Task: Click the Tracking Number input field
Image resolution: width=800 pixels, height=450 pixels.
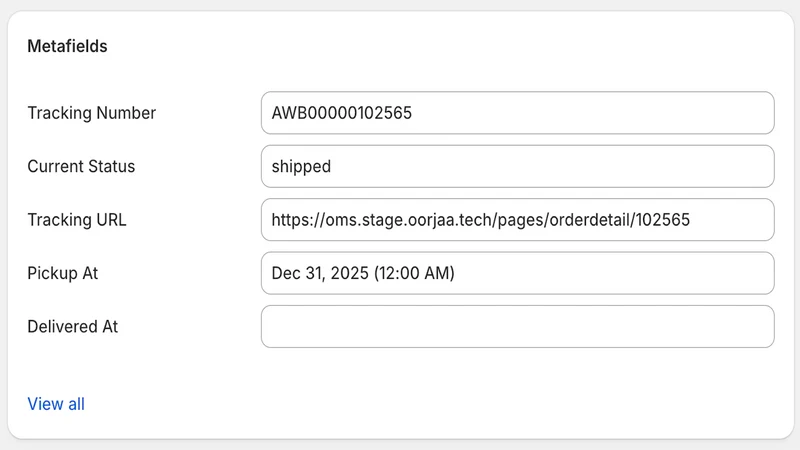Action: tap(517, 113)
